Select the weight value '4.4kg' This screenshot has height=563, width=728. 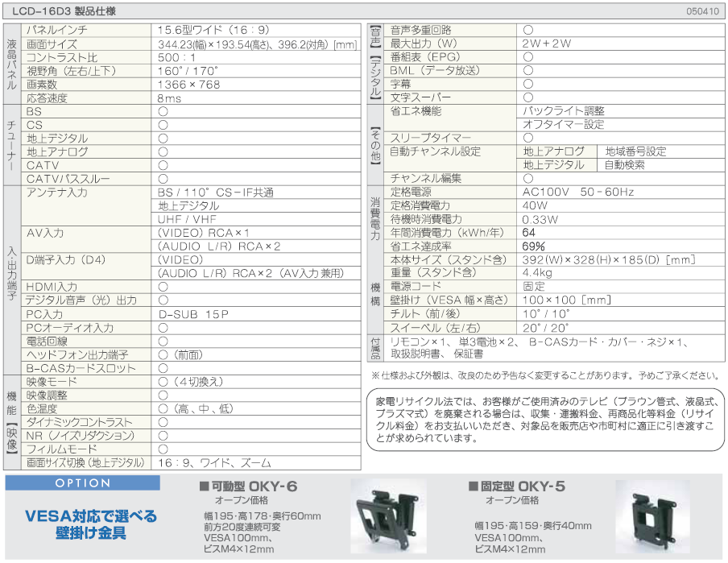(537, 273)
